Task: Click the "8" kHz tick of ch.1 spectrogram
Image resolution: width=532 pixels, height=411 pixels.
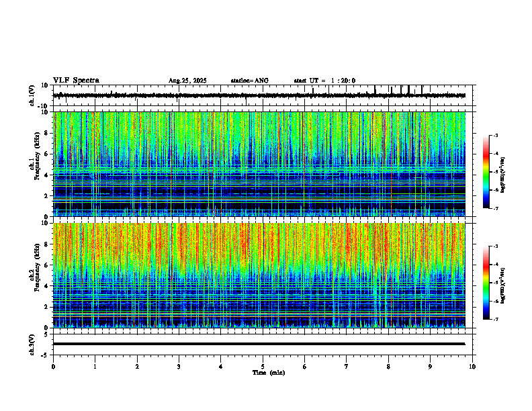Action: [x=46, y=133]
